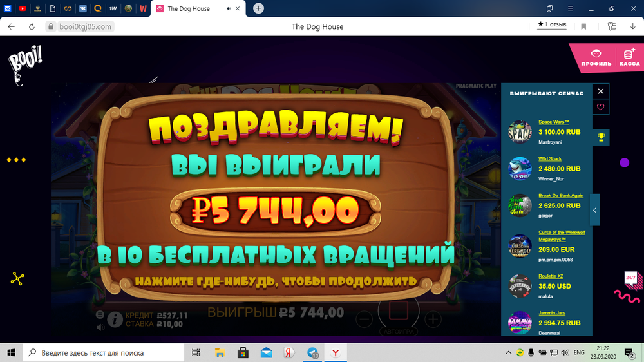Screen dimensions: 644x362
Task: Open the red W pinned tab
Action: [x=143, y=8]
